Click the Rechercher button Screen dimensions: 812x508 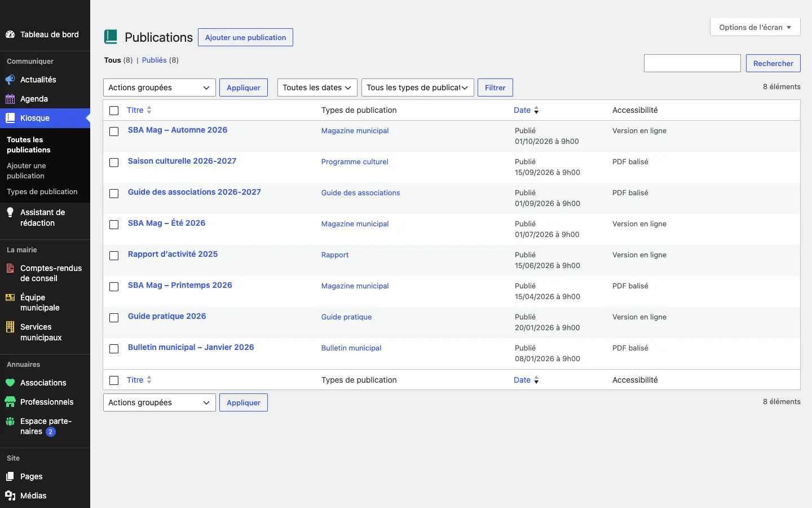[773, 63]
